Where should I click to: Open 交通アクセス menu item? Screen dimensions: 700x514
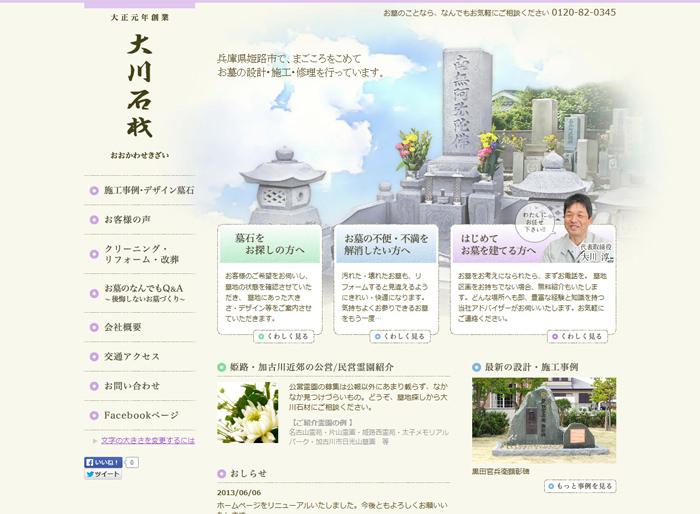(139, 357)
